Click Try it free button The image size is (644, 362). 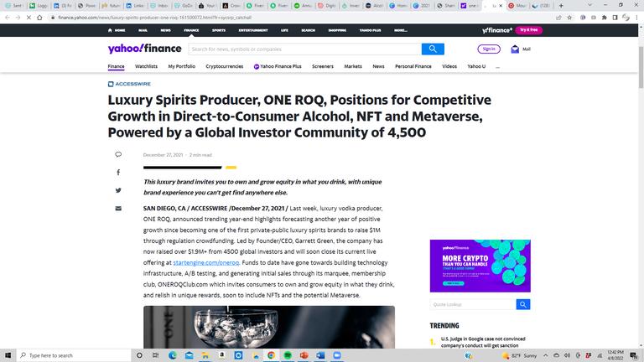pos(528,30)
